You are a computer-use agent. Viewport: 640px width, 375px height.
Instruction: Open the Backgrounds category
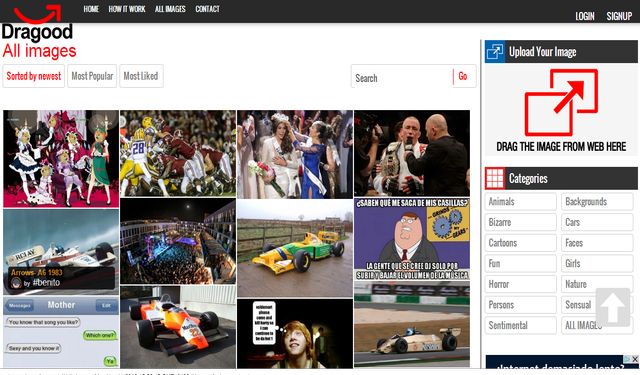597,202
